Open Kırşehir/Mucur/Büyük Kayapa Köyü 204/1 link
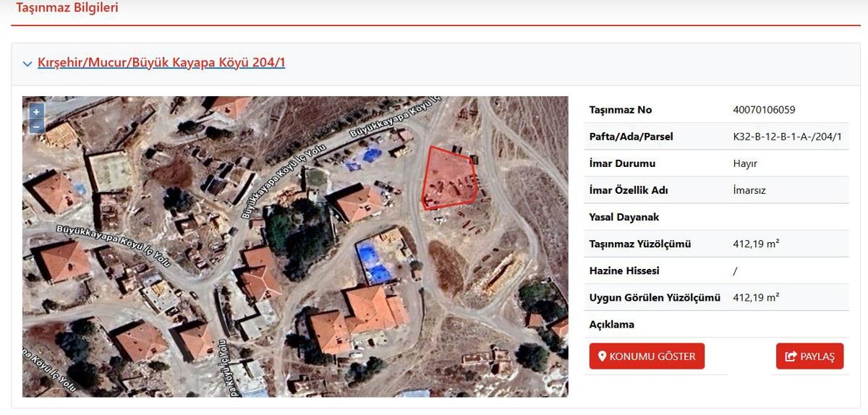This screenshot has width=868, height=415. click(x=161, y=63)
